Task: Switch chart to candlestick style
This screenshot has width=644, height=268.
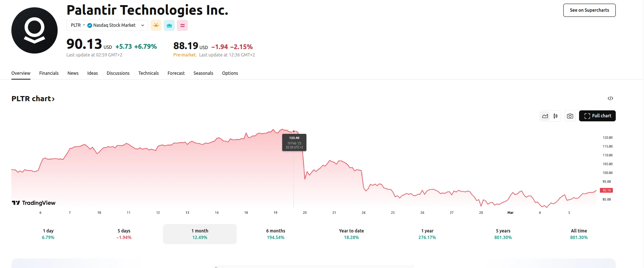Action: pyautogui.click(x=555, y=116)
